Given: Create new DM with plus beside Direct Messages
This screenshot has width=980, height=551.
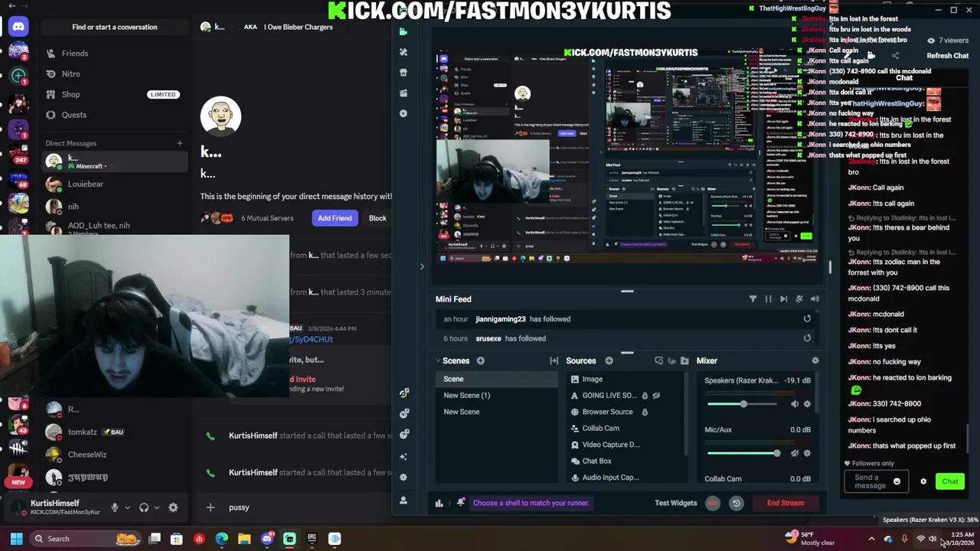Looking at the screenshot, I should tap(180, 143).
